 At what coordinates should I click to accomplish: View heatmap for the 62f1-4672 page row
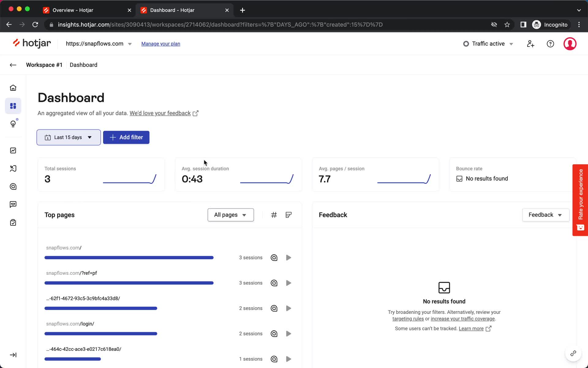point(274,308)
